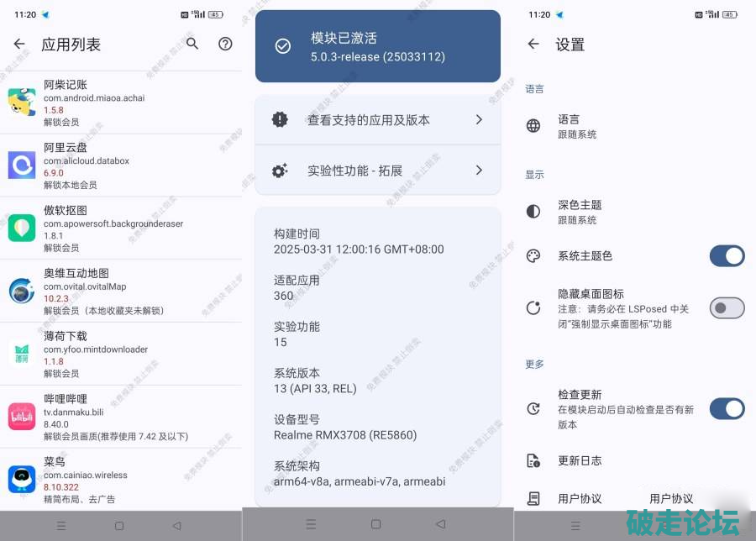Tap the 模块已激活 status card
This screenshot has width=756, height=541.
377,46
